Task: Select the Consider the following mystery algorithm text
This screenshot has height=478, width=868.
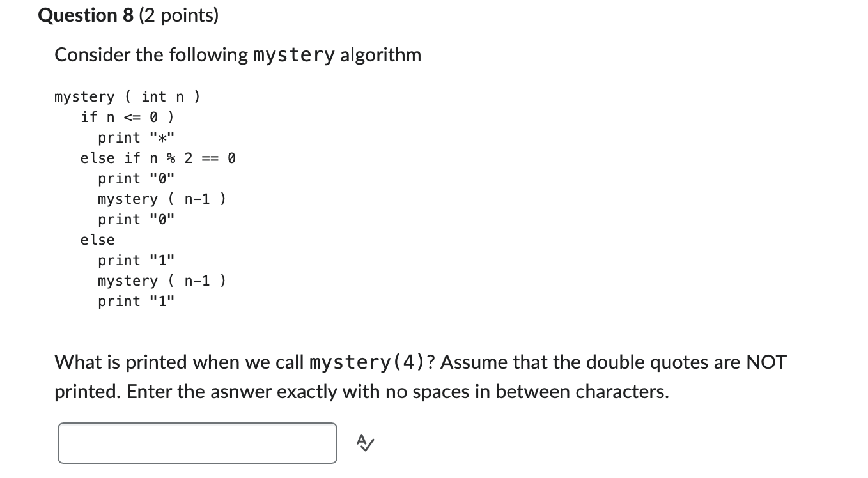Action: (238, 55)
